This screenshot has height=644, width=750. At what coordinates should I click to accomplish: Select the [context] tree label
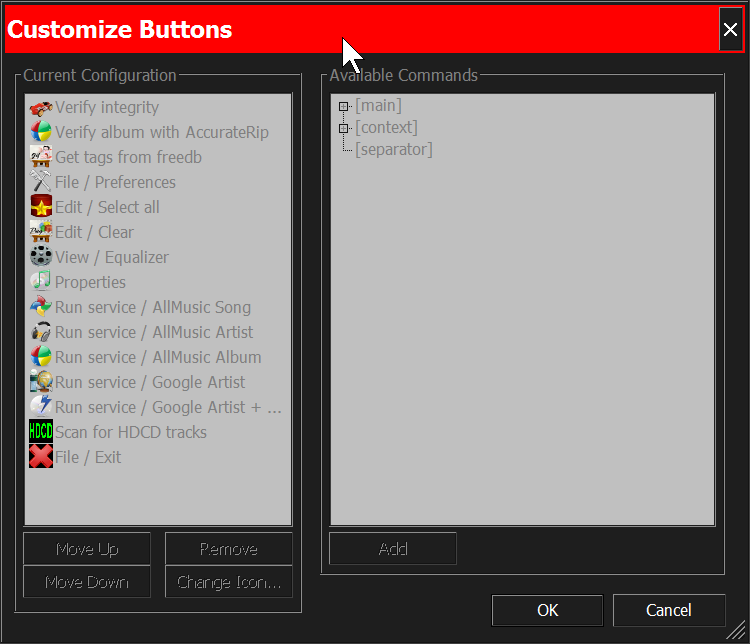click(386, 128)
